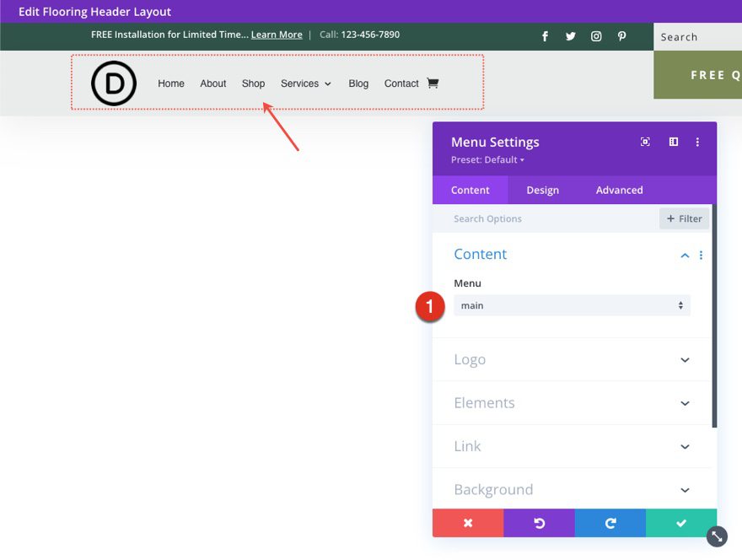Expand the Logo settings section
This screenshot has width=742, height=560.
click(x=685, y=360)
